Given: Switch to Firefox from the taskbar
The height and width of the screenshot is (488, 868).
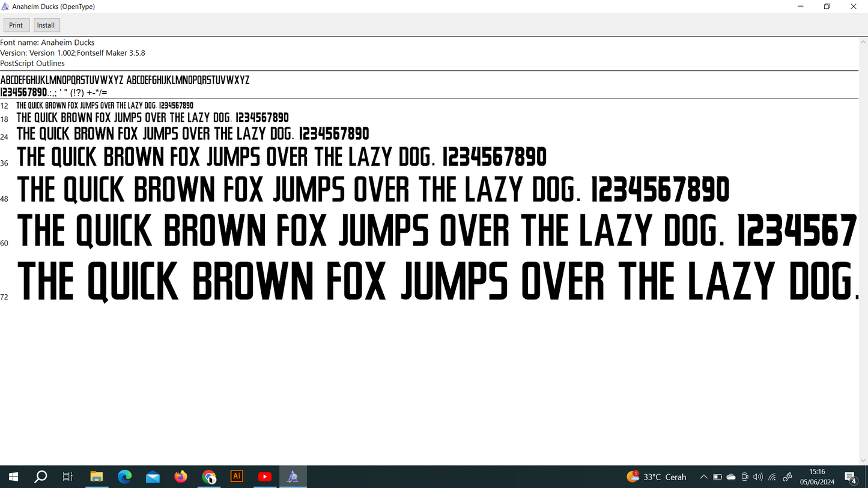Looking at the screenshot, I should (x=181, y=477).
